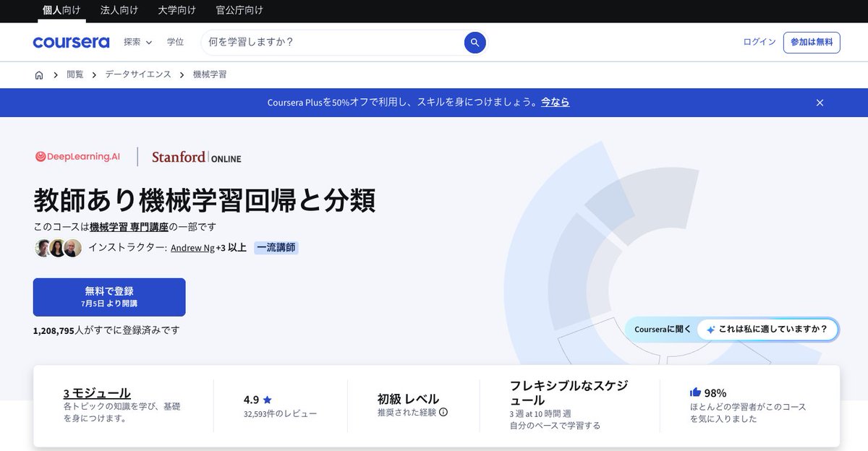Click the Courseraに聞く label
Viewport: 868px width, 451px height.
663,330
